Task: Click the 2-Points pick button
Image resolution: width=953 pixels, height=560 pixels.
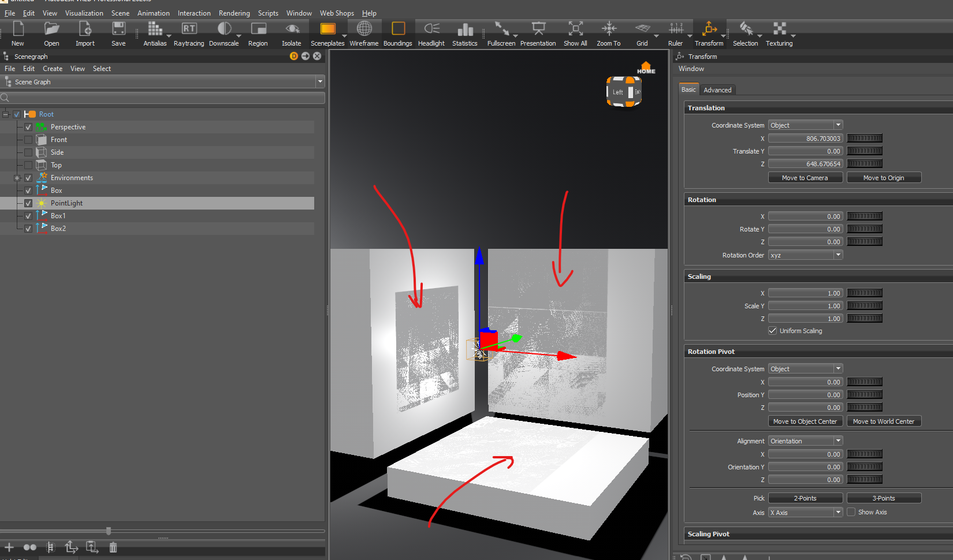Action: [x=805, y=498]
